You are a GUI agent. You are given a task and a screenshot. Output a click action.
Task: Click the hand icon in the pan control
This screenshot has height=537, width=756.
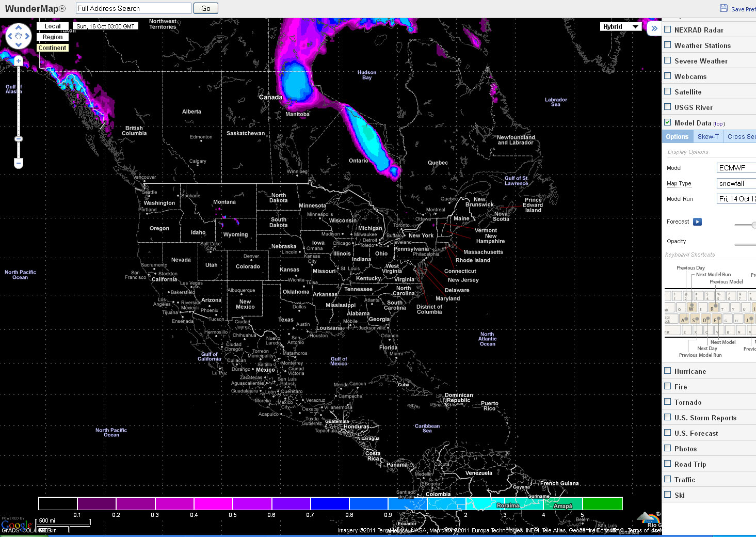tap(19, 36)
